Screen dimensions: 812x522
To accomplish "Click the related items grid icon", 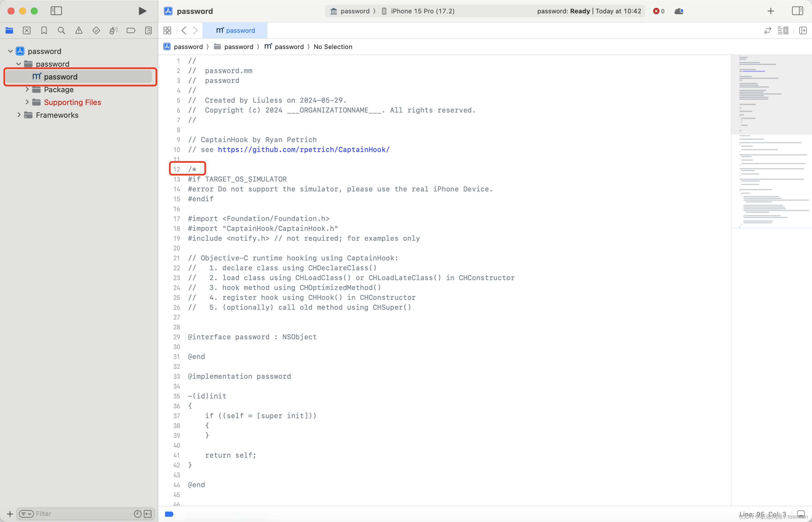I will pyautogui.click(x=167, y=30).
